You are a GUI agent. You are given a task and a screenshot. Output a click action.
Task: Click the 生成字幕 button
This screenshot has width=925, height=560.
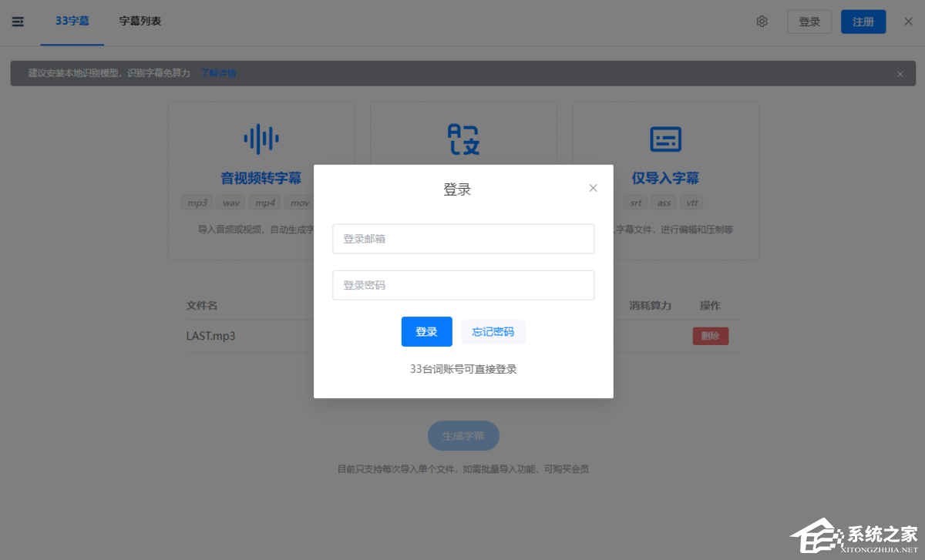coord(463,435)
